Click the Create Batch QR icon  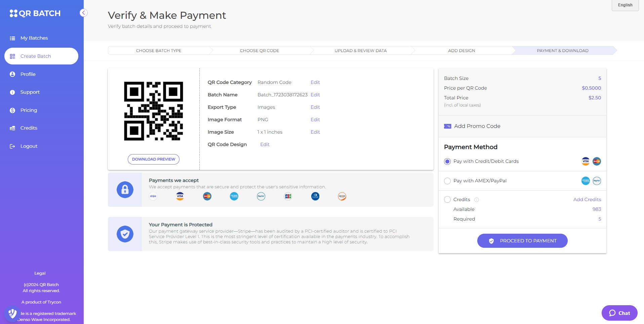tap(12, 56)
